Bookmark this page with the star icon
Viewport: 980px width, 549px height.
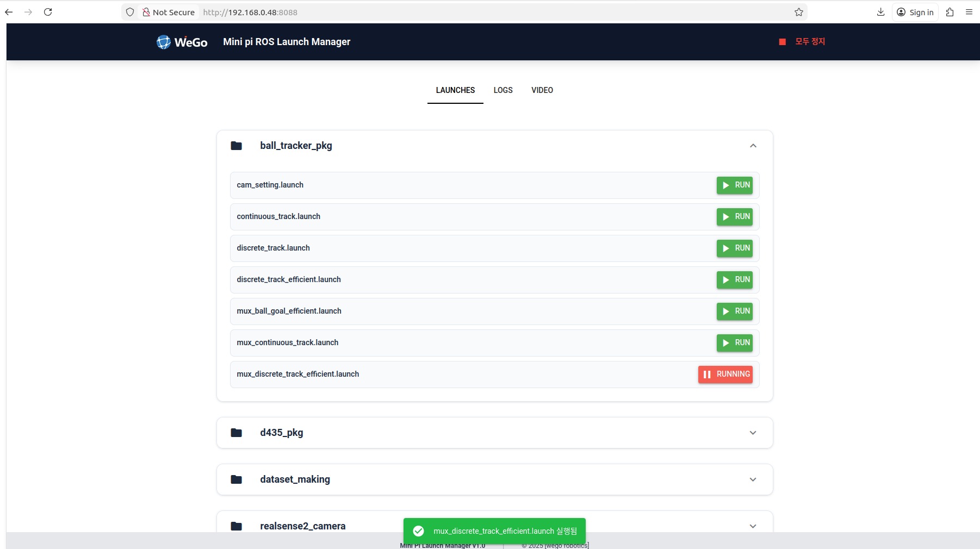(798, 12)
